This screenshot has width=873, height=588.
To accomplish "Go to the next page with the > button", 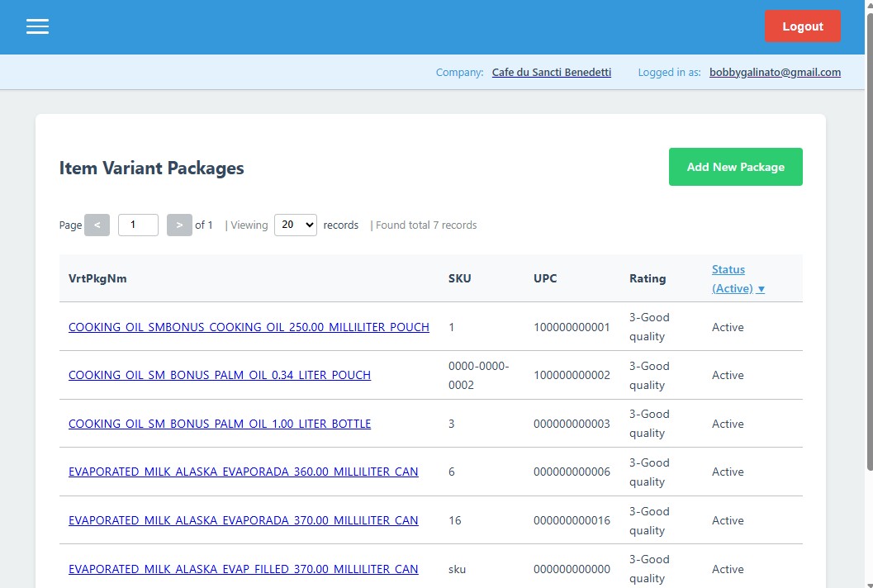I will point(179,225).
